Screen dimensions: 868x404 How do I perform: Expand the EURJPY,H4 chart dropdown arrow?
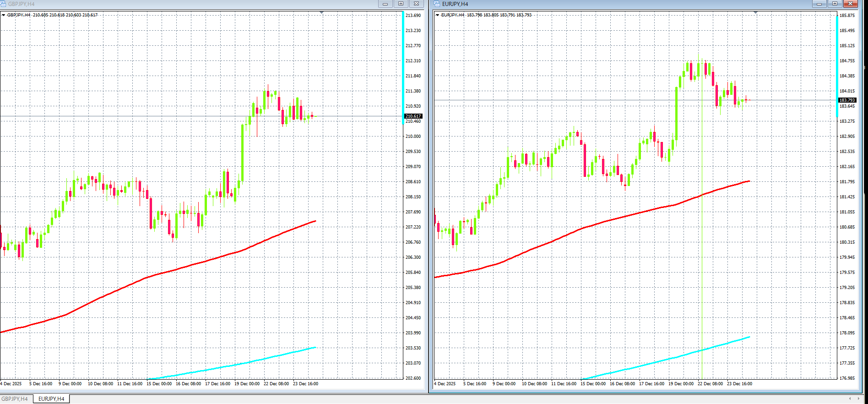(x=437, y=15)
